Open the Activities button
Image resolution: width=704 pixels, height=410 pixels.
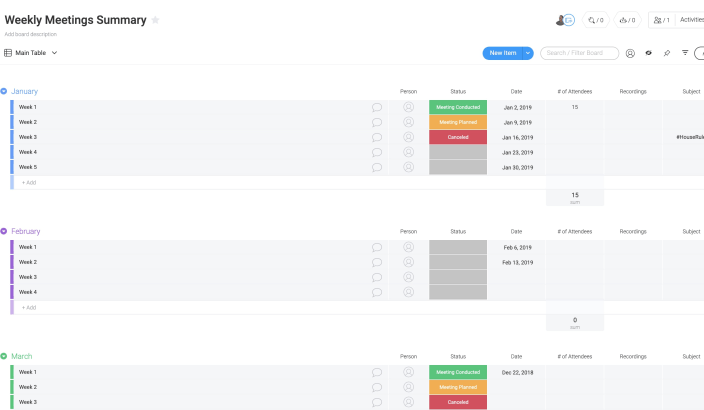click(x=691, y=20)
